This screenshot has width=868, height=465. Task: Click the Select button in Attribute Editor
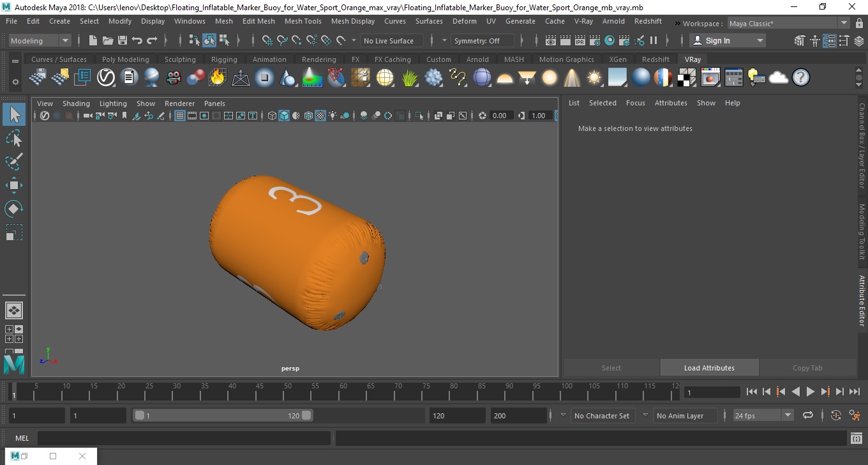click(611, 368)
